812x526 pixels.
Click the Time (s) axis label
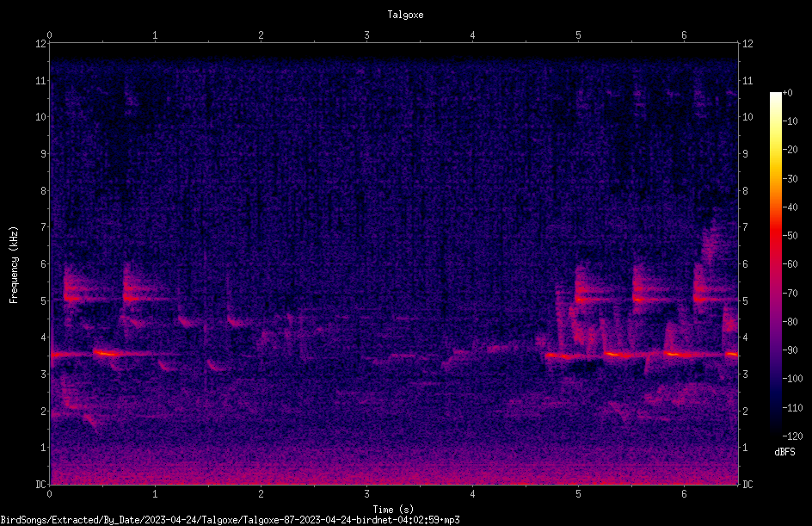pyautogui.click(x=393, y=510)
